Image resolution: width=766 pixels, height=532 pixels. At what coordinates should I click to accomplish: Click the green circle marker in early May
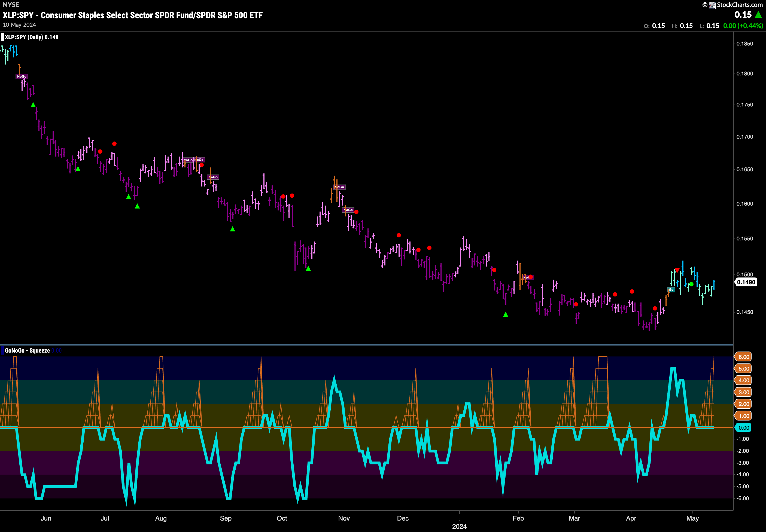(691, 284)
